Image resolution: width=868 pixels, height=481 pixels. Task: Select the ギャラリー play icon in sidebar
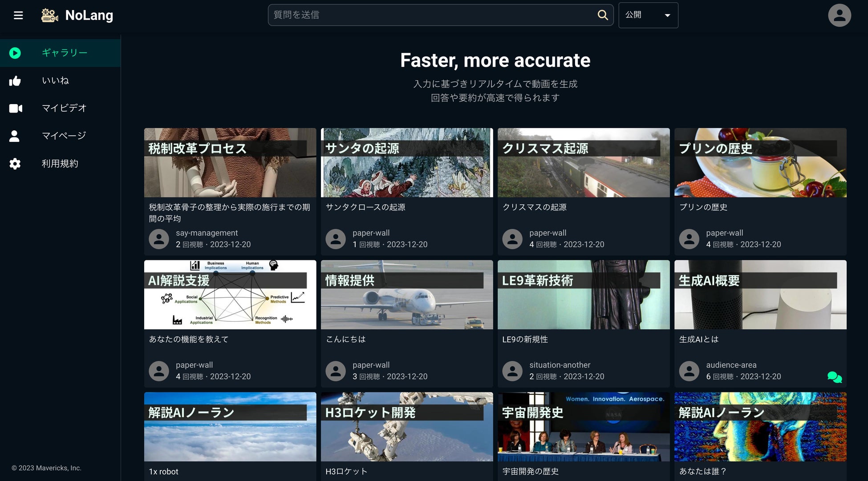pos(15,53)
